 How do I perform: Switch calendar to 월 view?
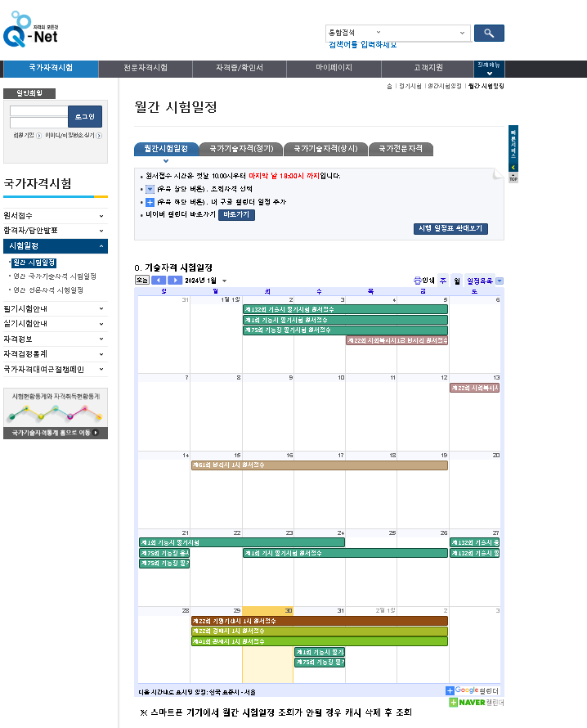tap(457, 281)
